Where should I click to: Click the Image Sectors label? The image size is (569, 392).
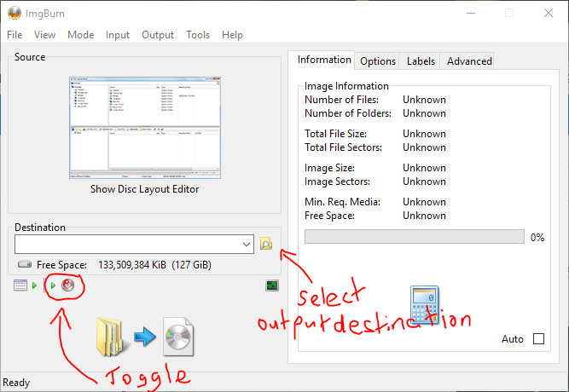pyautogui.click(x=337, y=182)
